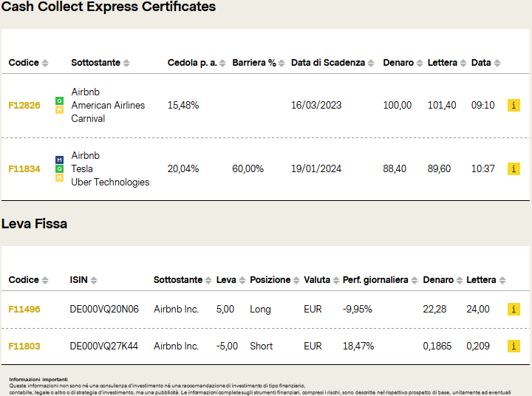The image size is (532, 396).
Task: Sort Leva Fissa by Leva arrows
Action: pos(242,280)
